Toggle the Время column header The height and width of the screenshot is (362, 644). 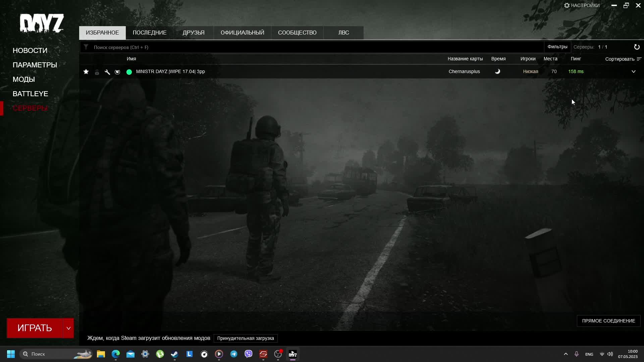coord(498,59)
